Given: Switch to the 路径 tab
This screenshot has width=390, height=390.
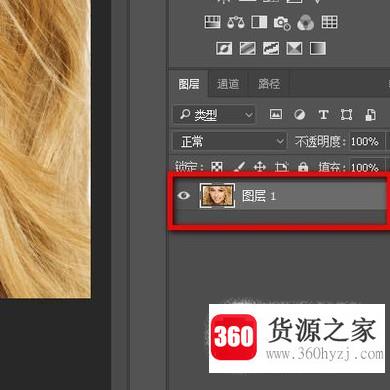Looking at the screenshot, I should tap(269, 84).
